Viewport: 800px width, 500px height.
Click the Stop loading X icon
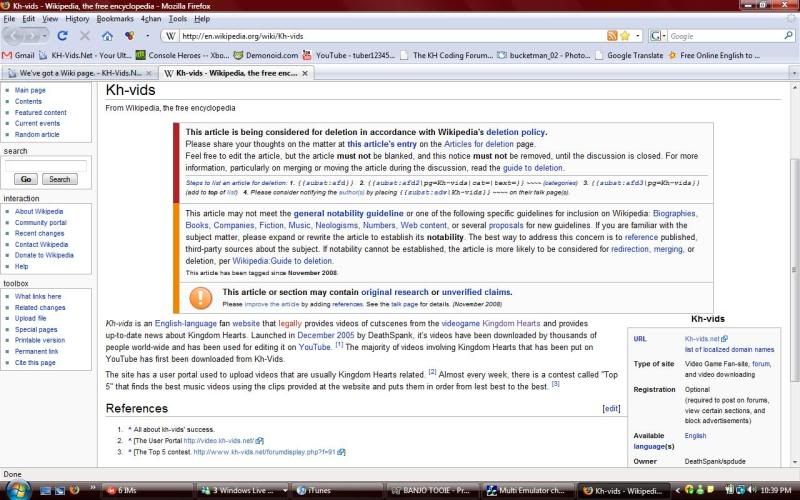85,36
